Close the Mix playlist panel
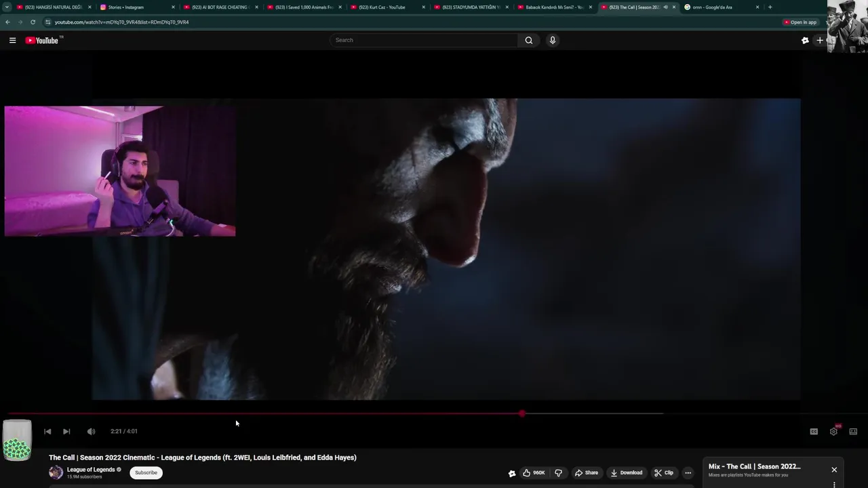The height and width of the screenshot is (488, 868). [x=834, y=470]
